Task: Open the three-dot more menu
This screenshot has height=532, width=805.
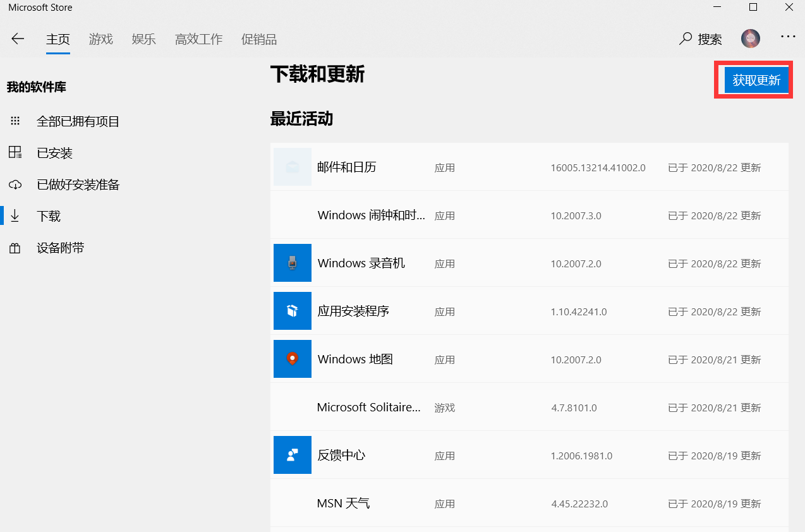Action: click(788, 37)
